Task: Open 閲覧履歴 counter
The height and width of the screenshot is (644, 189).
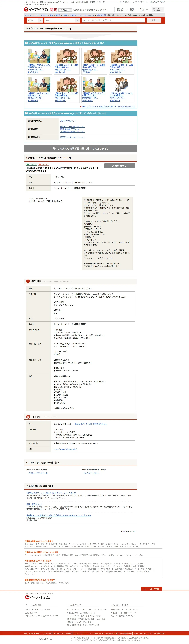Action: pos(133,10)
